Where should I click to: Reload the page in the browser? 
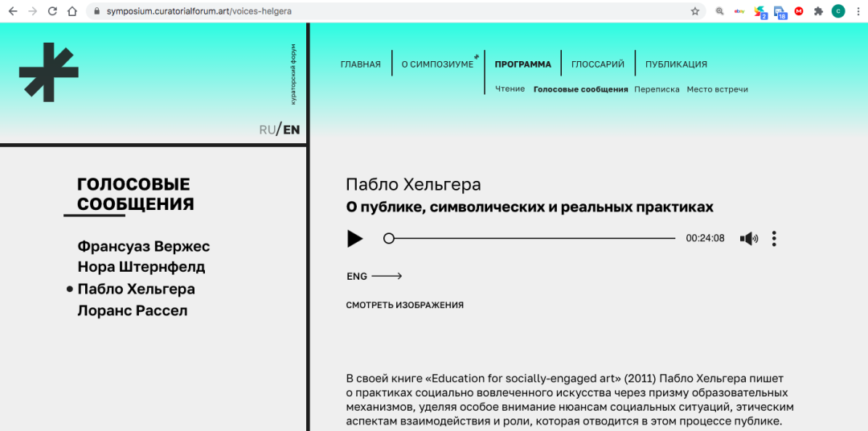[x=52, y=11]
